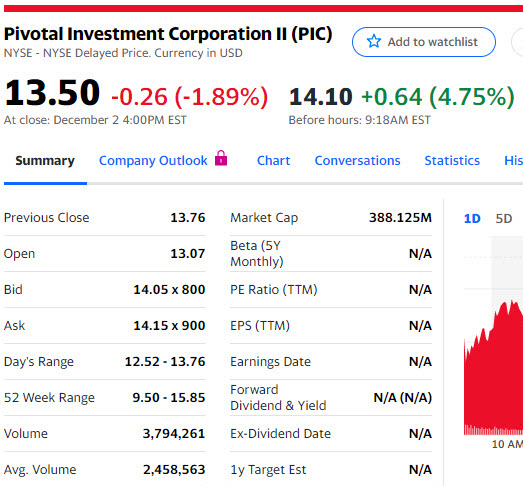
Task: Click the lock icon beside Company Outlook
Action: coord(221,158)
